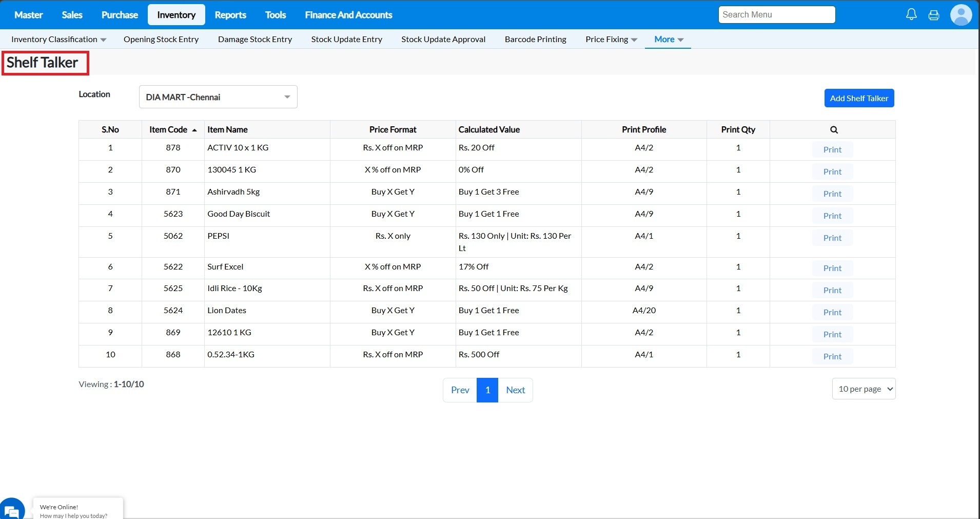Go to Barcode Printing tab
This screenshot has height=519, width=980.
click(x=535, y=40)
